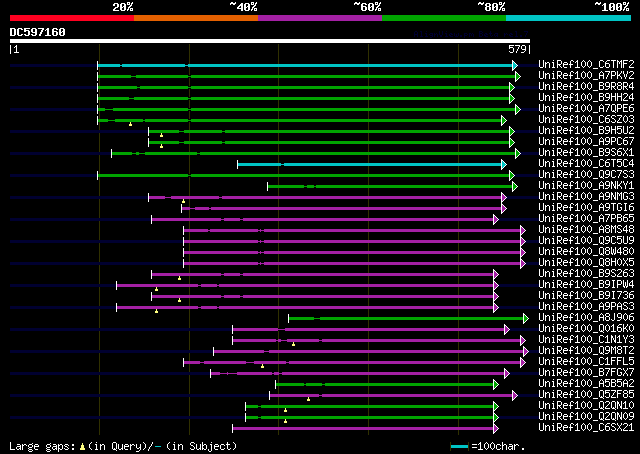
Task: Select the UniRef100_A8J906 label
Action: (586, 318)
